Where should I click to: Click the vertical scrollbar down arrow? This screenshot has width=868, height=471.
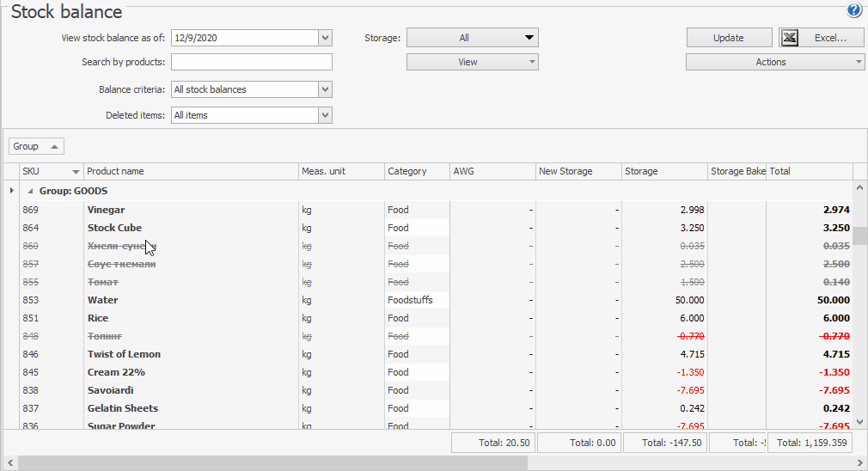(x=860, y=422)
